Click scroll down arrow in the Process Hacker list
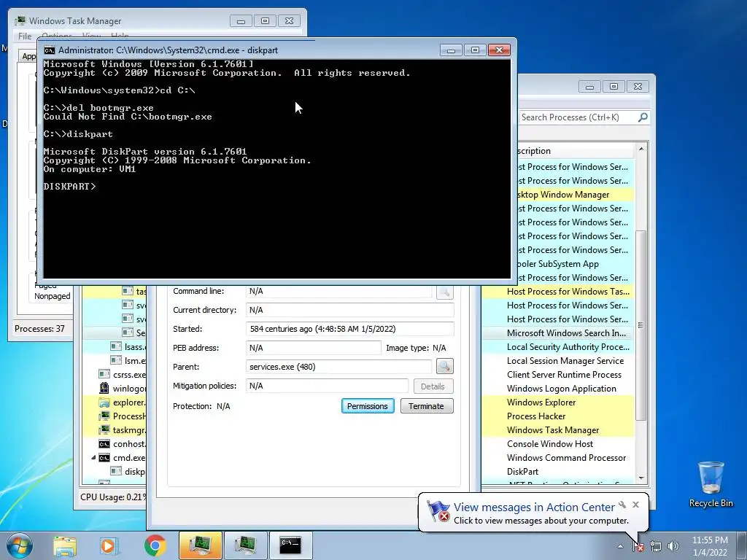This screenshot has height=560, width=747. [x=641, y=478]
